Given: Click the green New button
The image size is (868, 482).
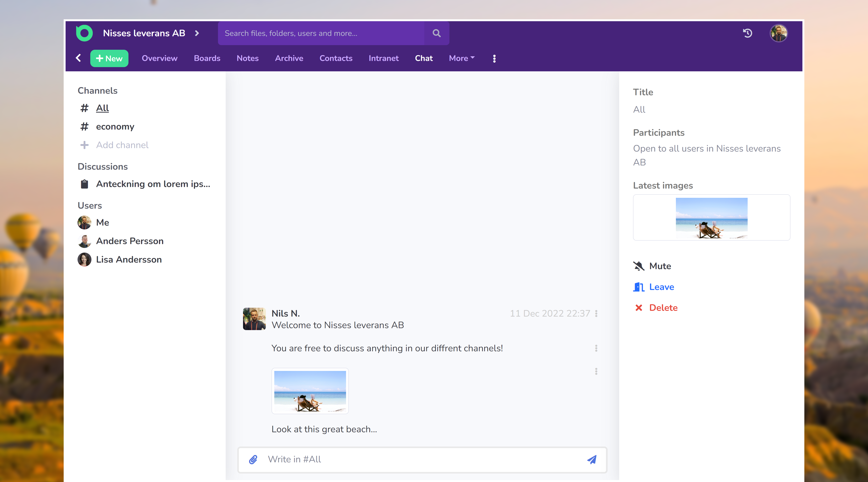Looking at the screenshot, I should [x=109, y=58].
